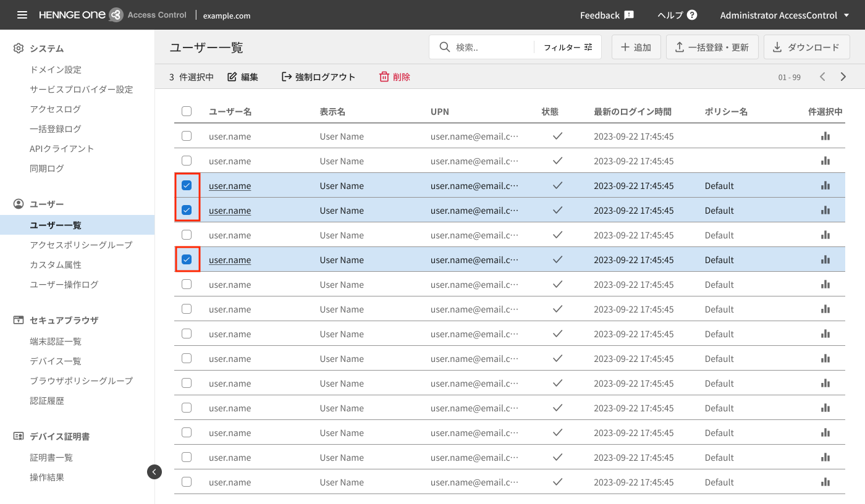Open サービスプロバイダー設定 in the sidebar
Image resolution: width=865 pixels, height=504 pixels.
pos(82,90)
